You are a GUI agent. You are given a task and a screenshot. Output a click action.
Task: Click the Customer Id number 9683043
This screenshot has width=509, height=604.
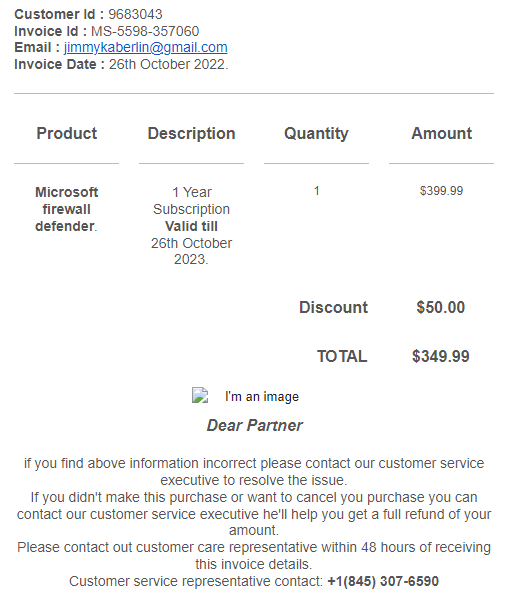pos(135,14)
